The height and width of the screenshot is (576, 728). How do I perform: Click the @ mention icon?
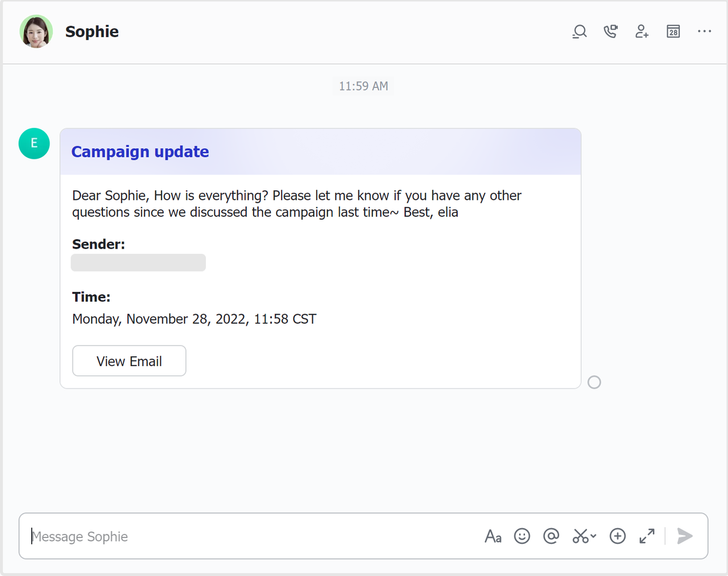[551, 536]
